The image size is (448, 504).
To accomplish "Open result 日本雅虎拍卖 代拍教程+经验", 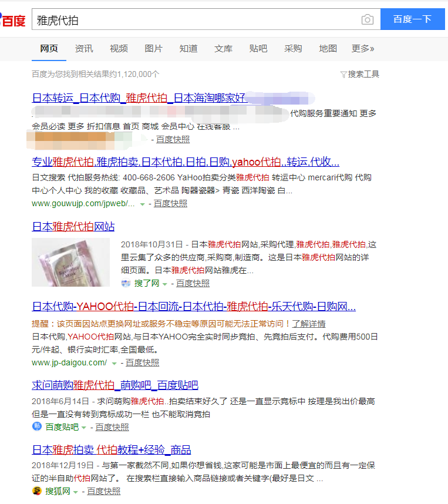I will (111, 450).
